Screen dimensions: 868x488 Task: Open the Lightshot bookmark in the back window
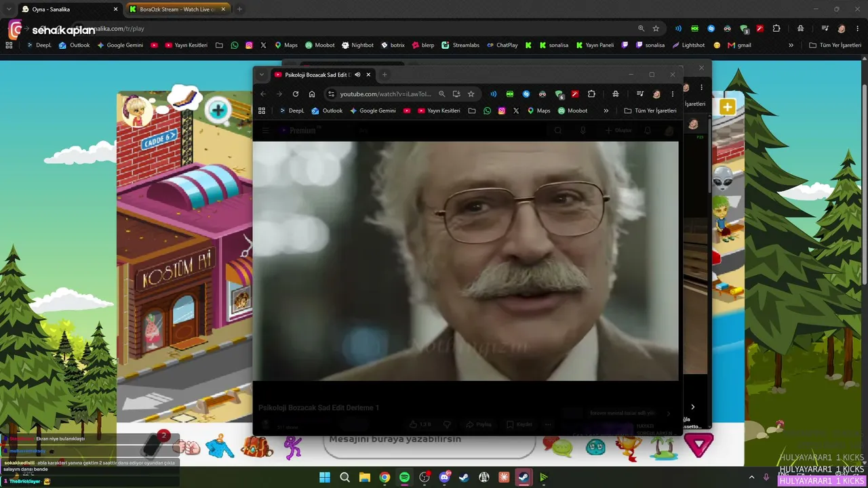coord(688,45)
